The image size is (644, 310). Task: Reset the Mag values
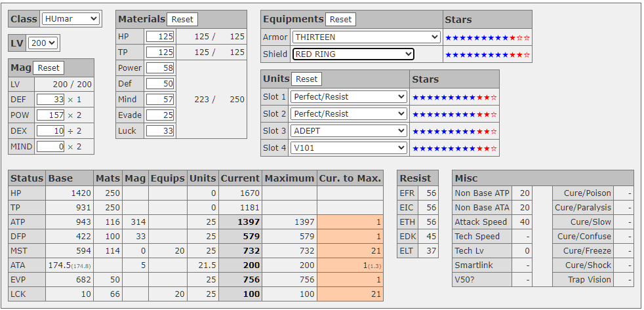click(x=49, y=68)
